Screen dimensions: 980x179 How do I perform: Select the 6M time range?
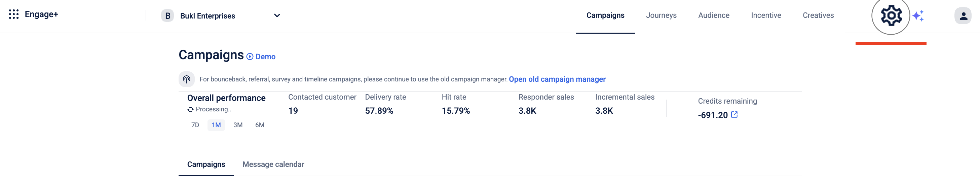click(x=260, y=125)
